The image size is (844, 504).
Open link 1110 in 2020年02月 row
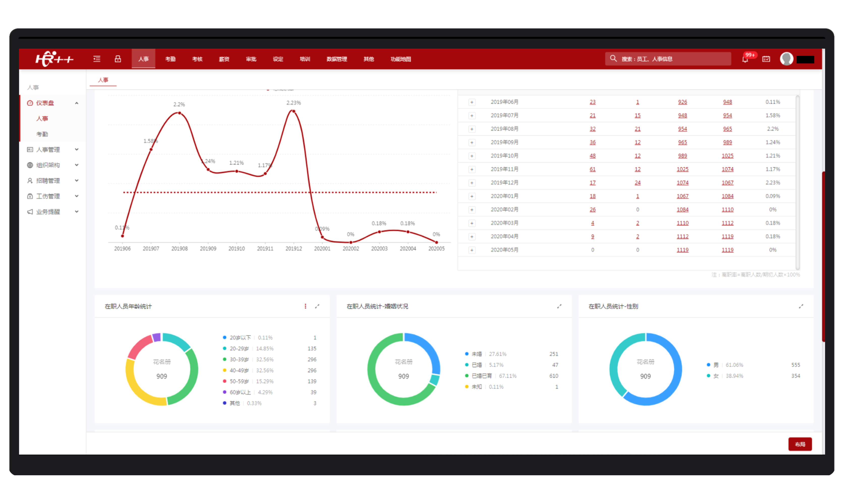point(727,210)
